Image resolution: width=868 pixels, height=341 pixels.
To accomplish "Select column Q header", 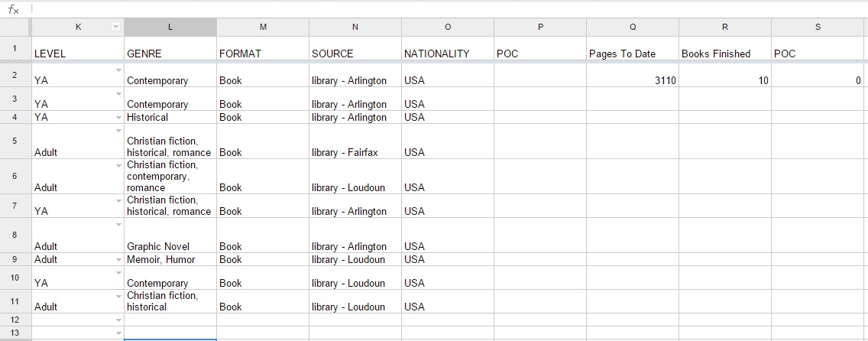I will 633,27.
